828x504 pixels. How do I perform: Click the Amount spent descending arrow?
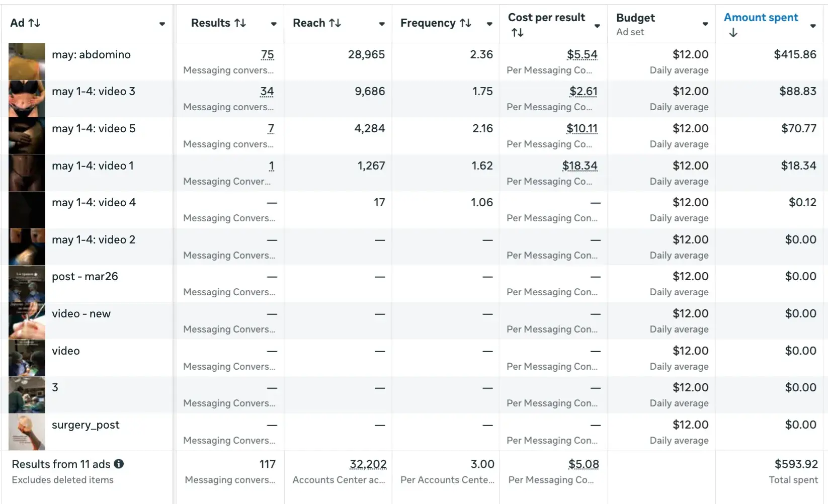point(733,33)
